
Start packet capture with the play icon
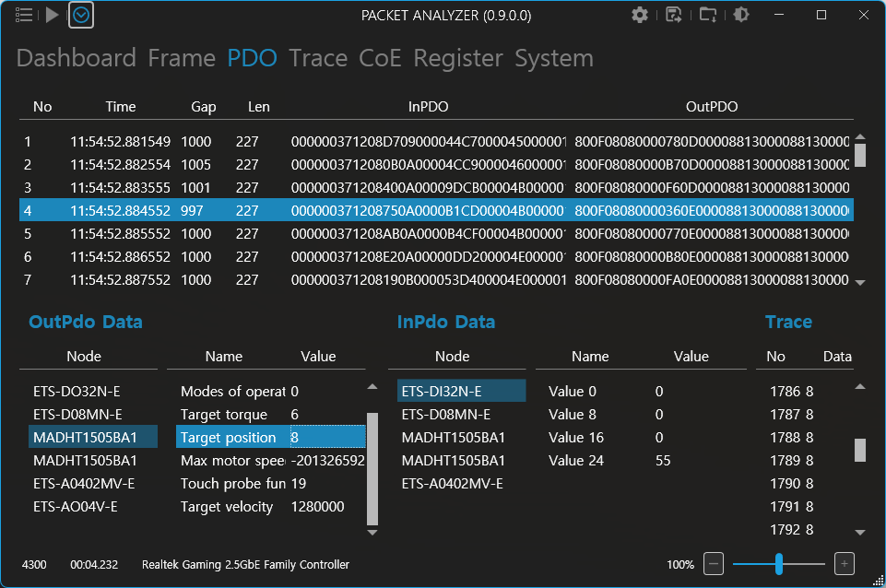[x=53, y=14]
